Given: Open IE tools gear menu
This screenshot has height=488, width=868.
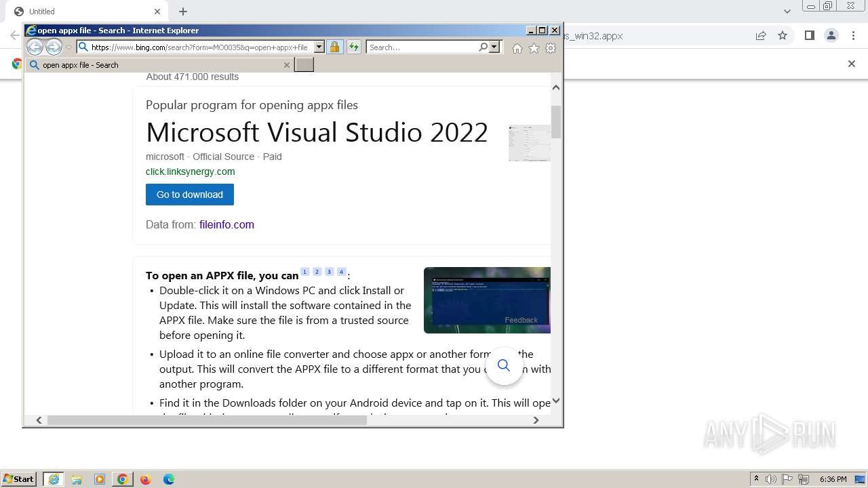Looking at the screenshot, I should [551, 48].
